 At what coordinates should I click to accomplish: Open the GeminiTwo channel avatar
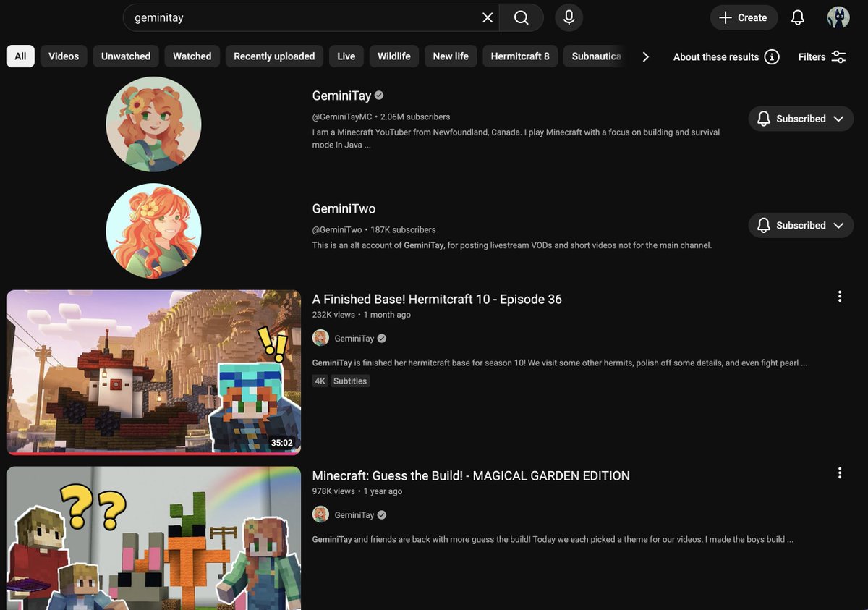tap(153, 231)
